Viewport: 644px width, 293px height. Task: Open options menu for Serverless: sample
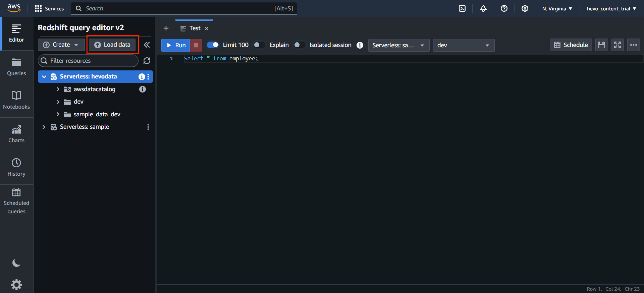148,127
